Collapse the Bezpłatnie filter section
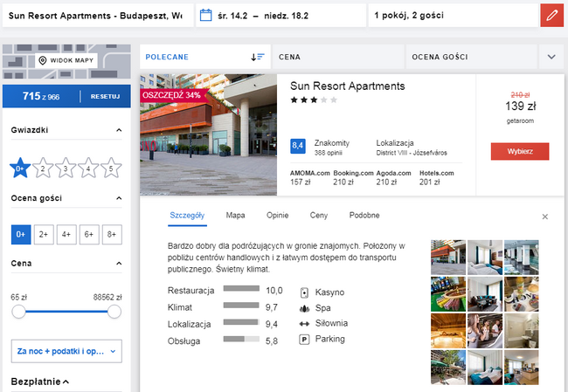The height and width of the screenshot is (392, 568). click(66, 382)
